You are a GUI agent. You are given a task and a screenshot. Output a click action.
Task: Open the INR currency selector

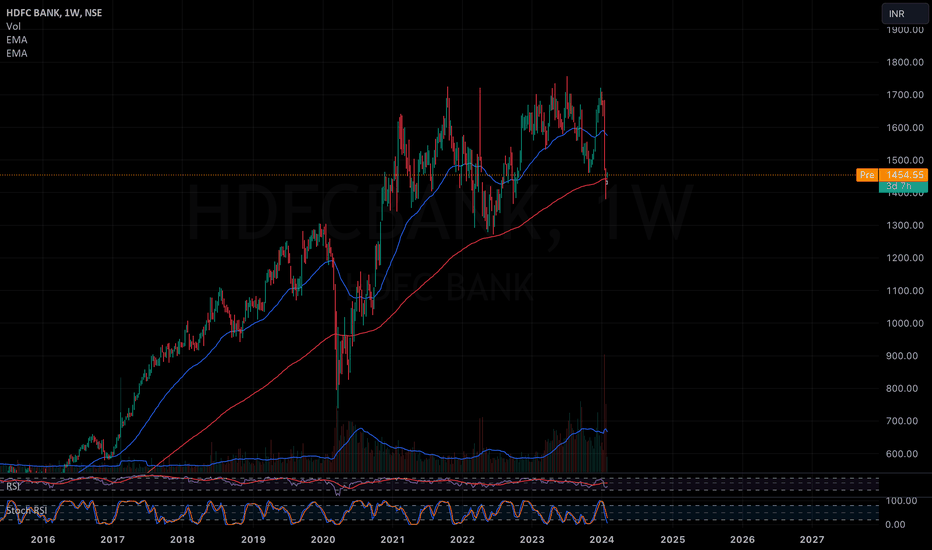[904, 14]
